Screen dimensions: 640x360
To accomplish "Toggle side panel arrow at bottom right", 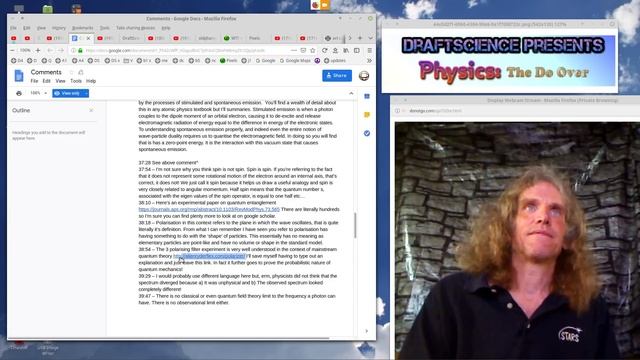I will pyautogui.click(x=366, y=331).
